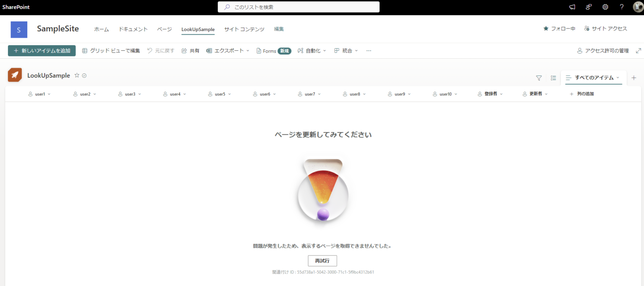This screenshot has height=286, width=644.
Task: Click the help question mark icon
Action: 621,7
